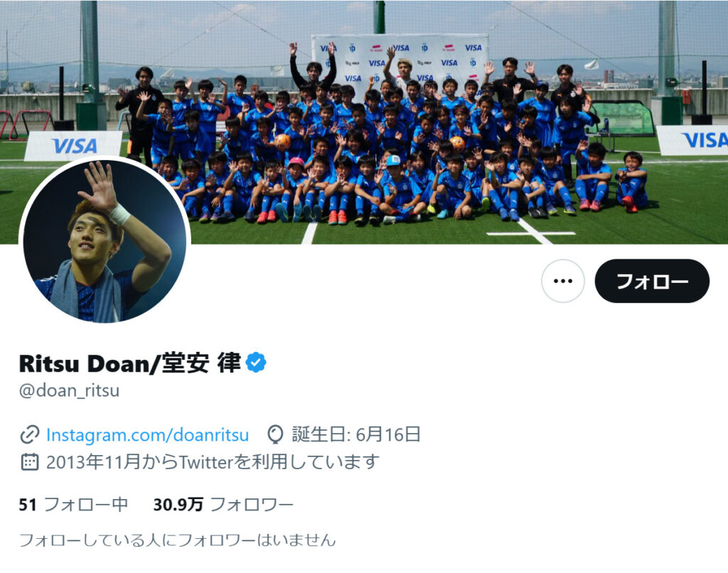The height and width of the screenshot is (573, 728).
Task: Open the Instagram.com/doanritsu link
Action: (x=148, y=435)
